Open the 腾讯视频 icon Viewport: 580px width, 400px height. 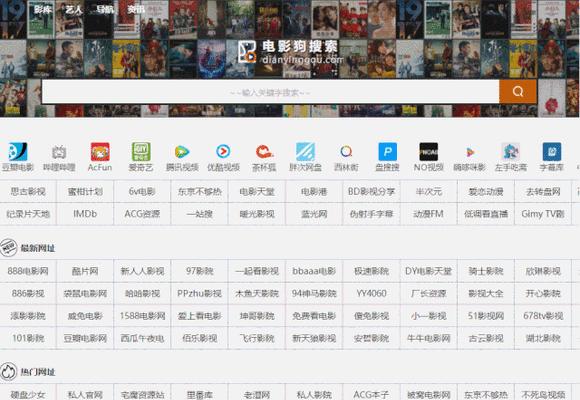[182, 152]
